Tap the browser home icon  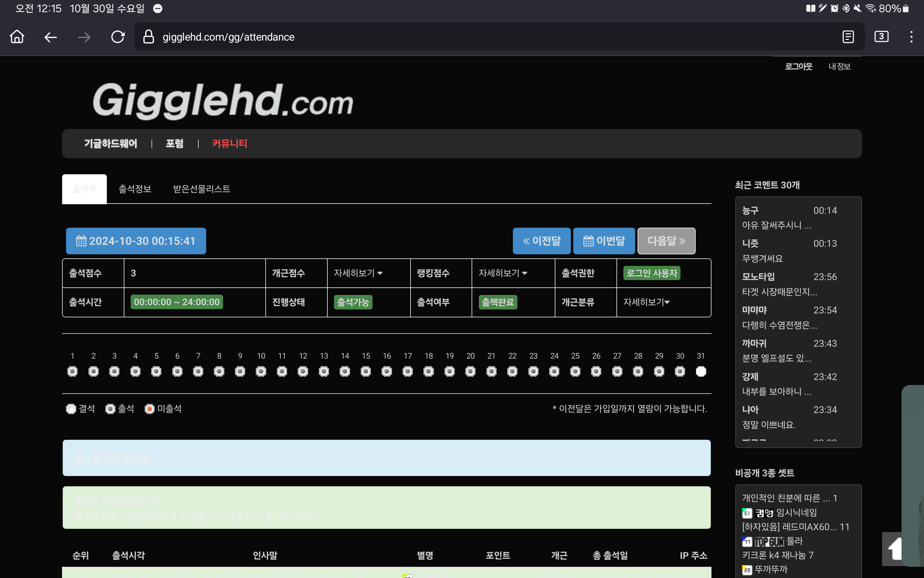tap(17, 37)
